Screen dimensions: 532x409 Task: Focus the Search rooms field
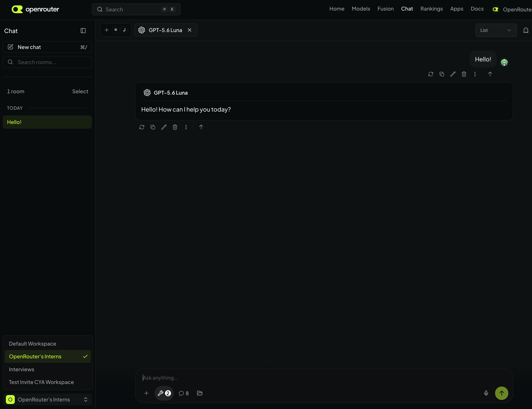tap(47, 62)
